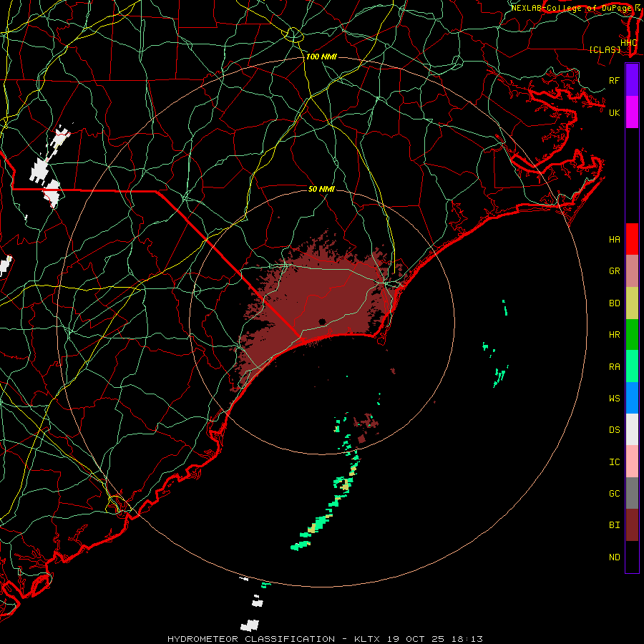Click the "WS" legend label

tap(614, 399)
